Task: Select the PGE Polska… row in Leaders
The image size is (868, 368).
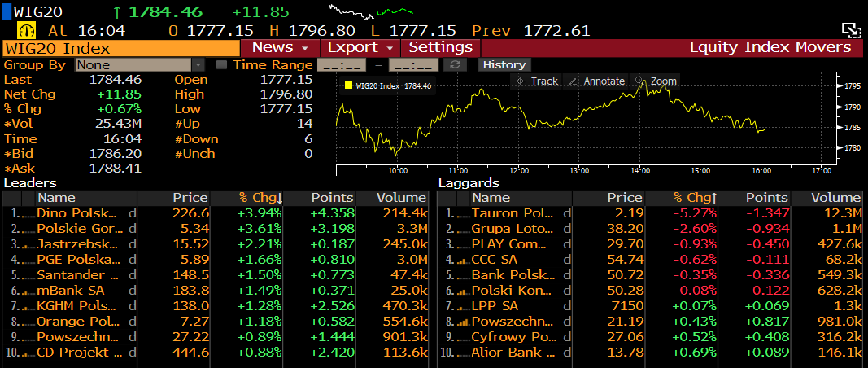Action: click(x=215, y=260)
